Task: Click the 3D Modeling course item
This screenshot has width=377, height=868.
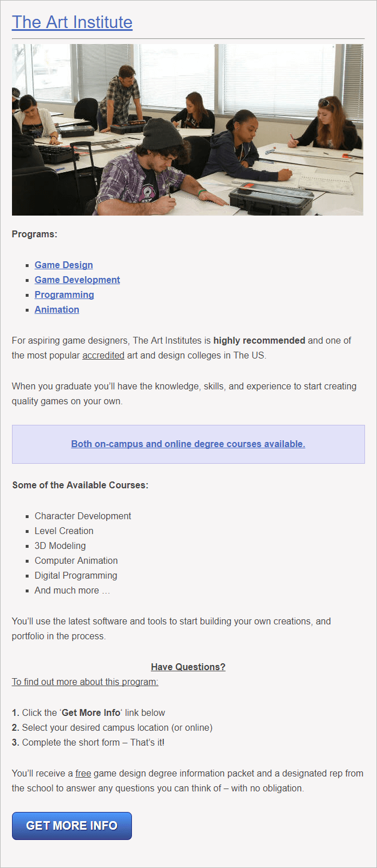Action: click(60, 546)
